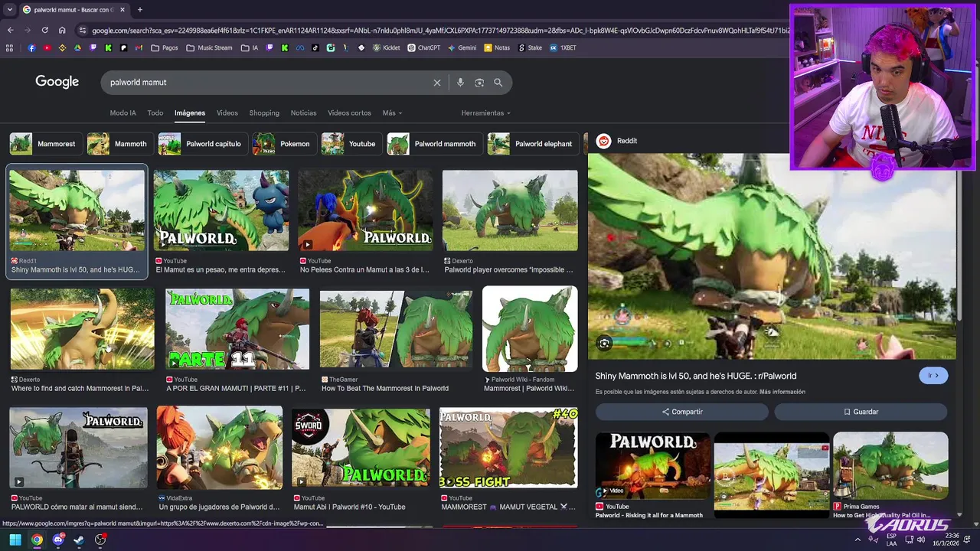Image resolution: width=980 pixels, height=551 pixels.
Task: Switch to Modo IA tab
Action: click(x=122, y=113)
